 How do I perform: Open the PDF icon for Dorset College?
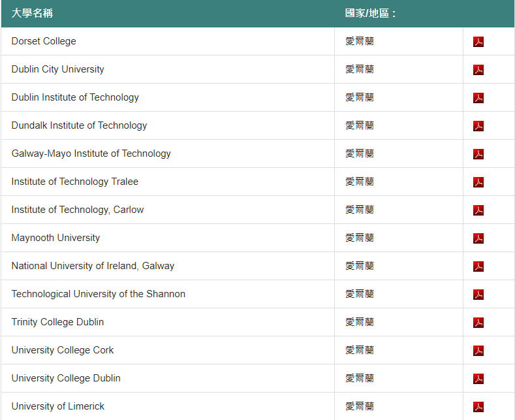(x=478, y=42)
